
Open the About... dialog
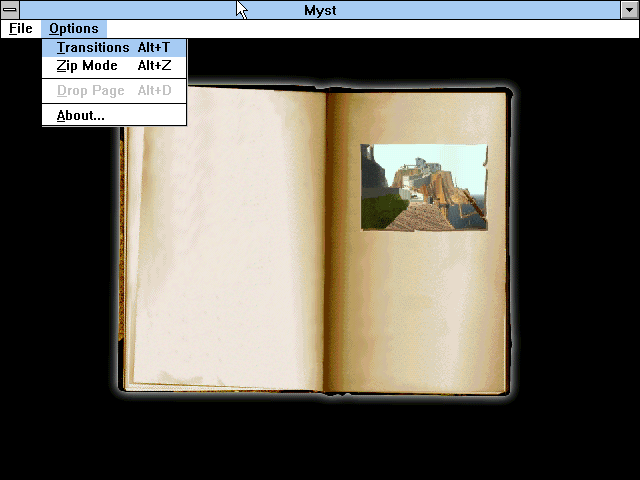81,116
